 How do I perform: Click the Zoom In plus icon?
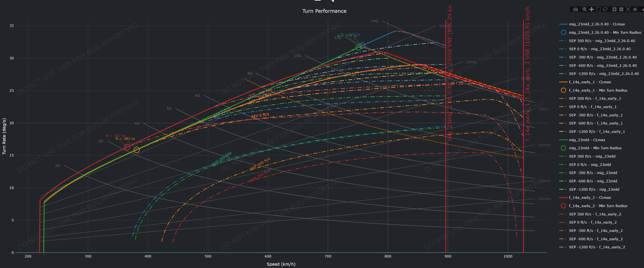(614, 9)
